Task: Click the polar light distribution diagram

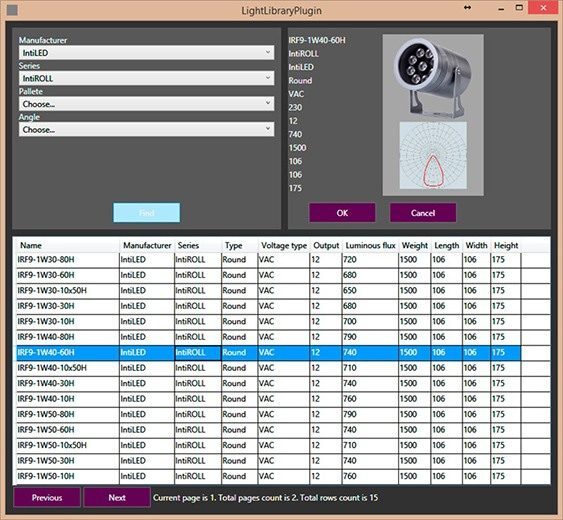Action: [433, 155]
